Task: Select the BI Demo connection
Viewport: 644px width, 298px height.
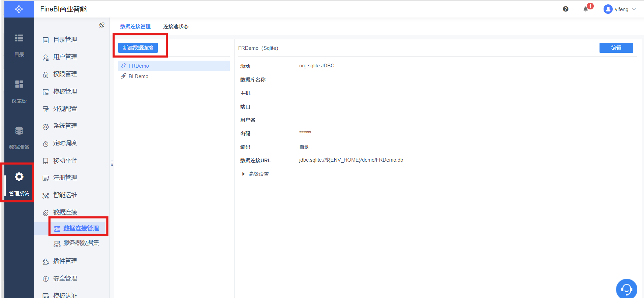Action: pos(174,76)
